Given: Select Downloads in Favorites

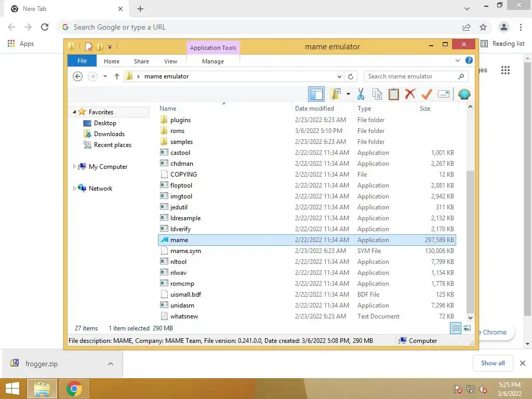Looking at the screenshot, I should pos(109,134).
